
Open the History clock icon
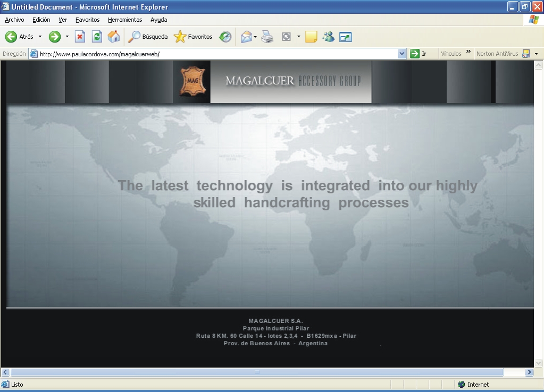225,37
